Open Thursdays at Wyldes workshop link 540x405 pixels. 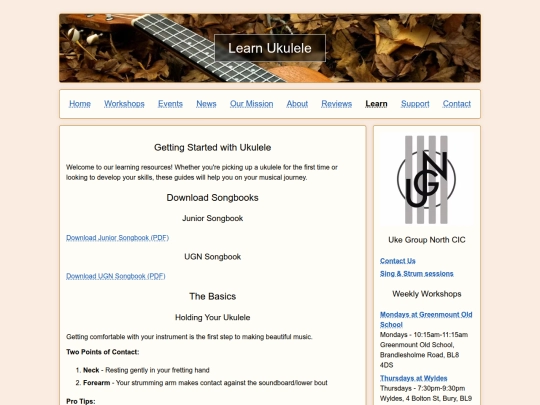click(414, 378)
